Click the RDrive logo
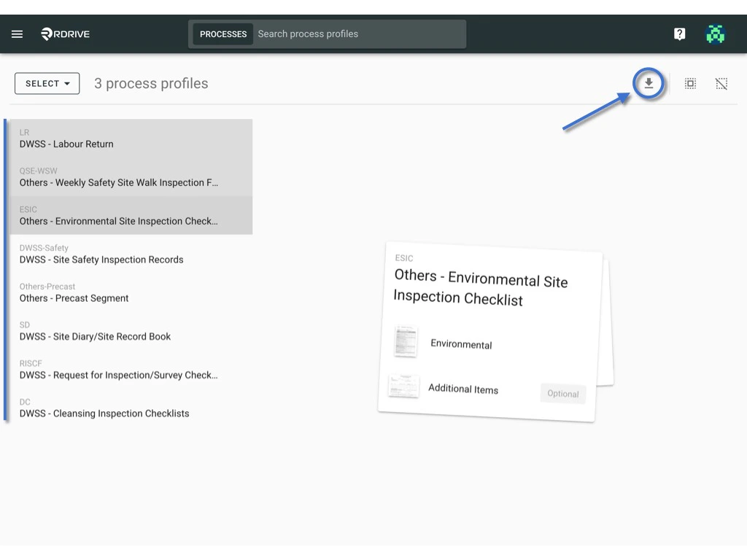 [64, 34]
